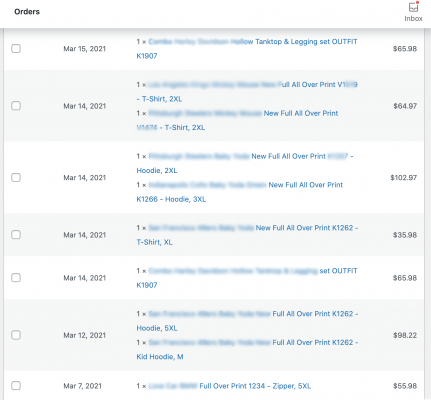Open the Inbox icon
This screenshot has height=400, width=431.
point(413,12)
